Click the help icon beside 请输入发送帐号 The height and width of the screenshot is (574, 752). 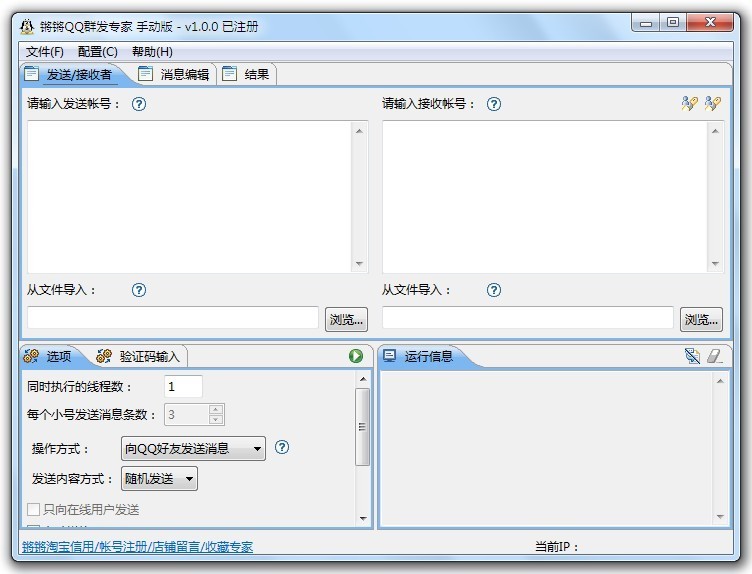(139, 104)
